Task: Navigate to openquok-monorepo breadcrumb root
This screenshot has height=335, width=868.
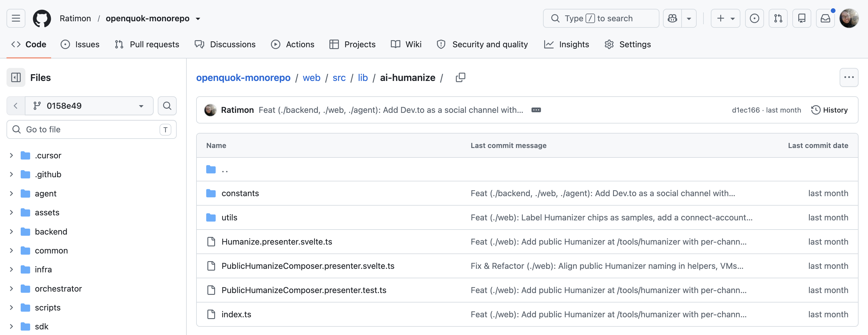Action: pyautogui.click(x=243, y=77)
